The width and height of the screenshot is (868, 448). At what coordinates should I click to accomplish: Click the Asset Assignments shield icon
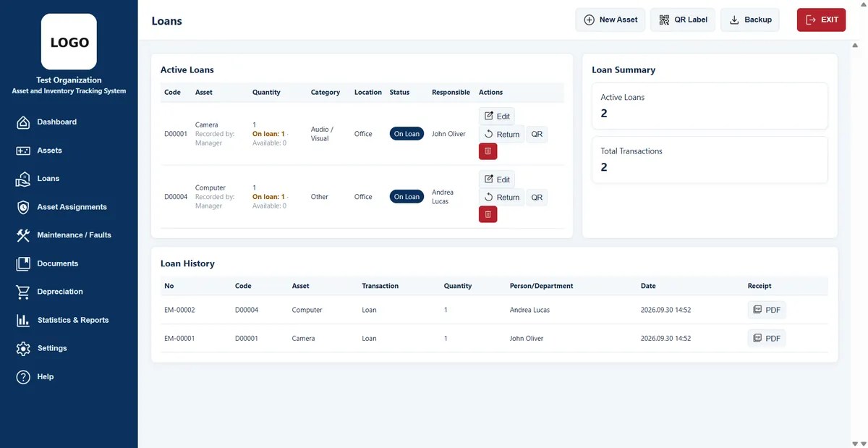pyautogui.click(x=23, y=207)
